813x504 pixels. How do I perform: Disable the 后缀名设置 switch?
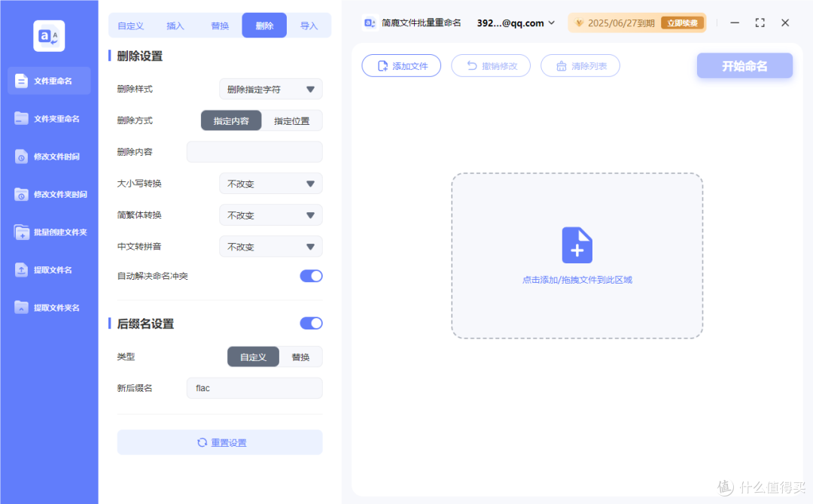click(311, 323)
